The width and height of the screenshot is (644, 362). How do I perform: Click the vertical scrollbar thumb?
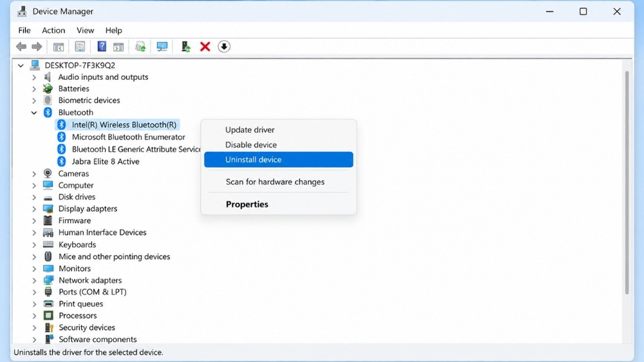[627, 183]
